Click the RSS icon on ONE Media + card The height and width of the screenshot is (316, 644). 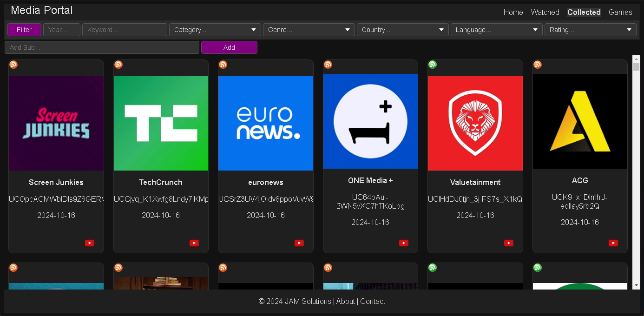[x=328, y=65]
